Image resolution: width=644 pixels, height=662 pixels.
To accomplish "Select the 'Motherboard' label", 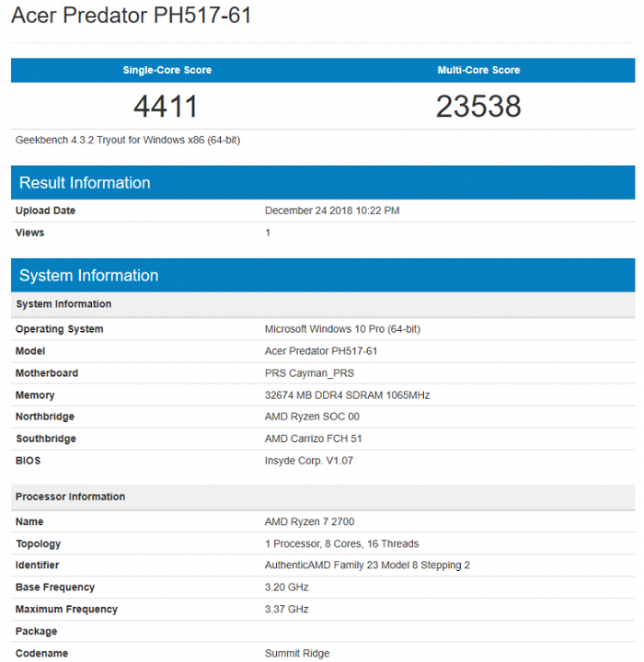I will pos(47,372).
